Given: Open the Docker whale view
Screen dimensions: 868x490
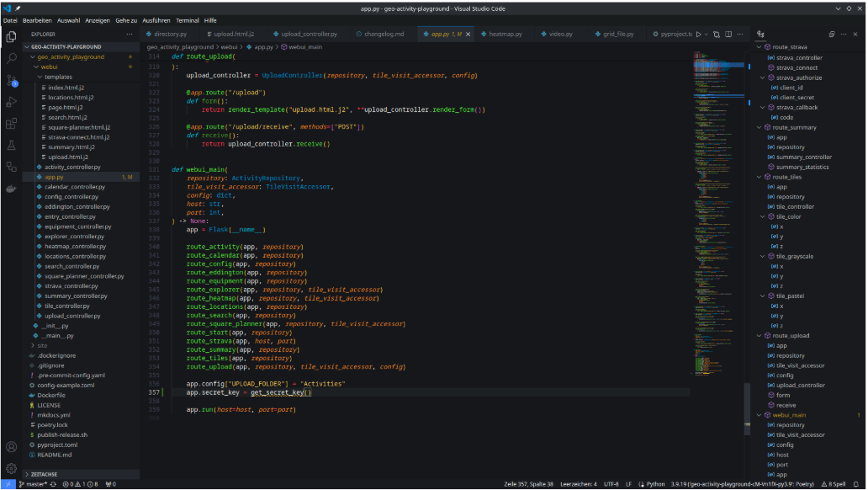Looking at the screenshot, I should tap(11, 189).
